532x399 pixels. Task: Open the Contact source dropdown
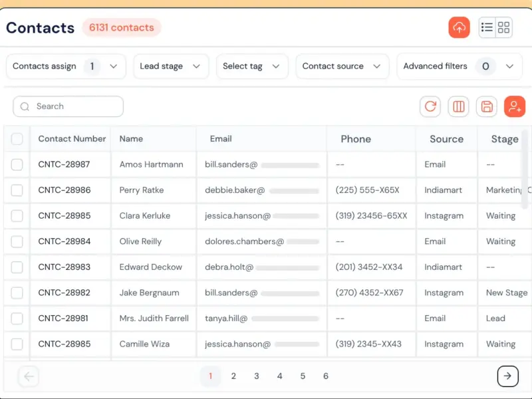click(x=342, y=66)
